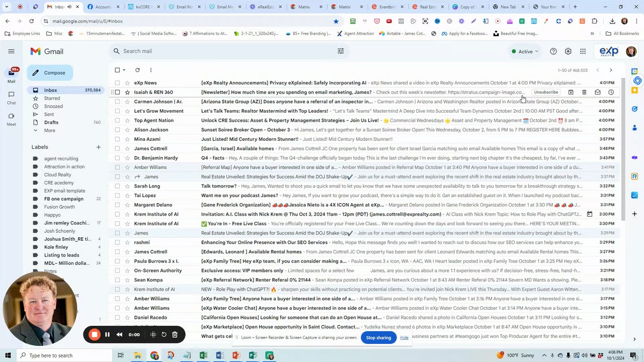This screenshot has height=362, width=644.
Task: Hide the screen sharing banner
Action: tap(404, 338)
